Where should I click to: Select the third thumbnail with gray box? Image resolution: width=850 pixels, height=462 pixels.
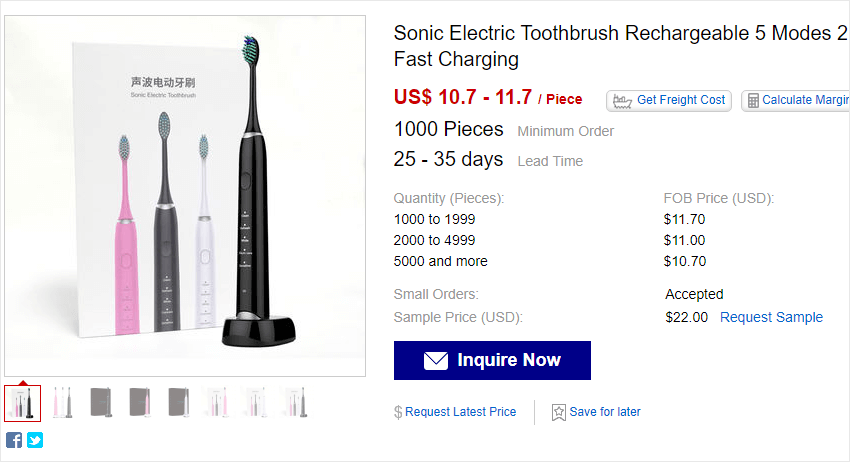pos(101,402)
